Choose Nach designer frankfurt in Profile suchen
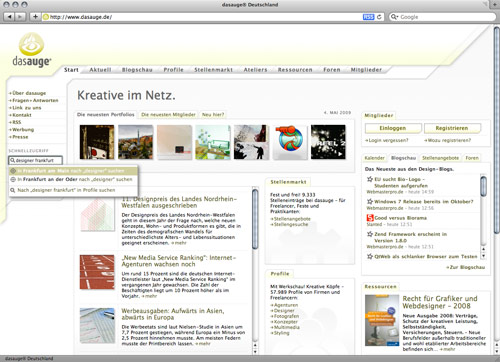500x362 pixels. click(x=73, y=190)
